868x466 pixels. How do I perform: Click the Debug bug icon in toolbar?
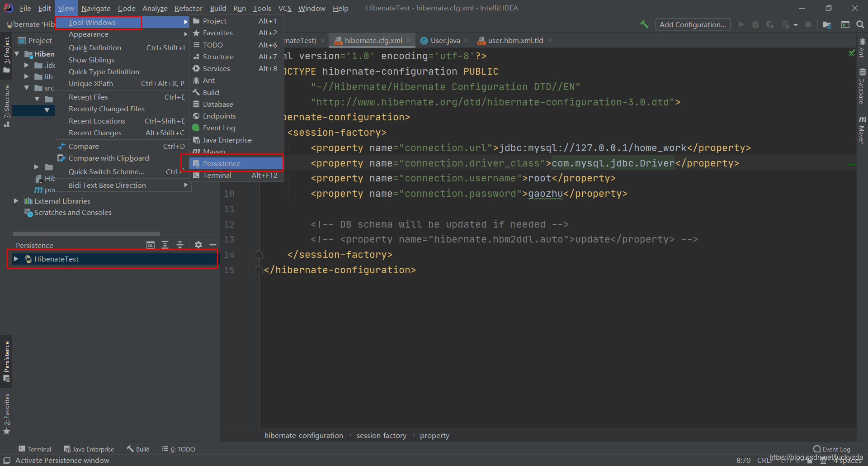(755, 24)
